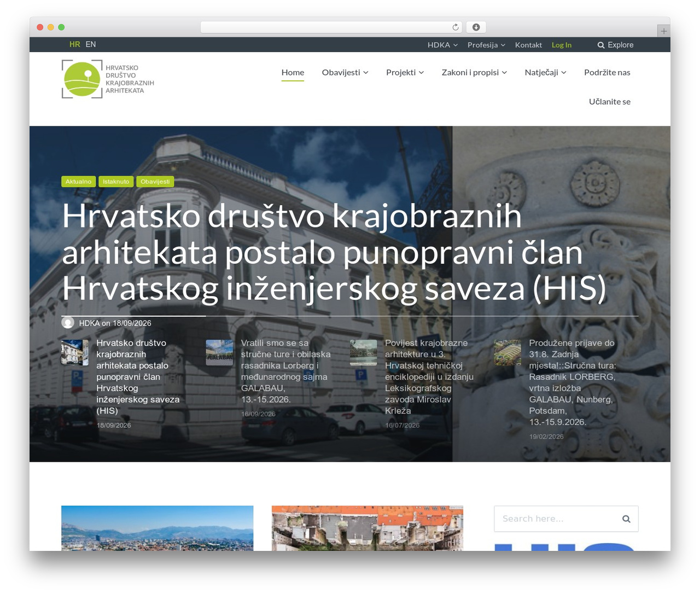Screen dimensions: 700x593
Task: Open the main headline about HIS membership
Action: (x=334, y=252)
